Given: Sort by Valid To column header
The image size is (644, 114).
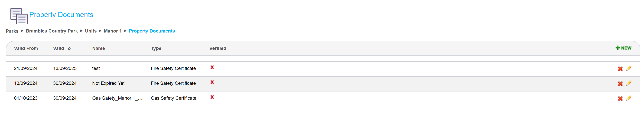Looking at the screenshot, I should [x=62, y=48].
